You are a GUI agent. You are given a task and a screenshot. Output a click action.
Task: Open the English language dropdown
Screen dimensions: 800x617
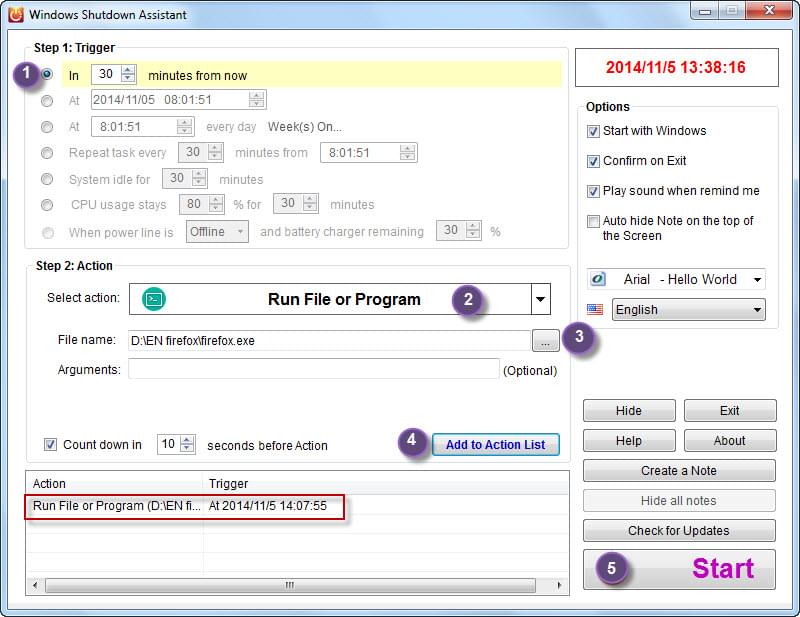(756, 310)
